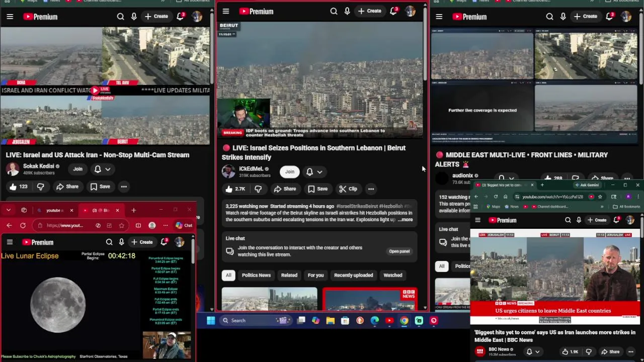Open notification bell dropdown for Sokak Kedisi
644x362 pixels.
click(102, 169)
